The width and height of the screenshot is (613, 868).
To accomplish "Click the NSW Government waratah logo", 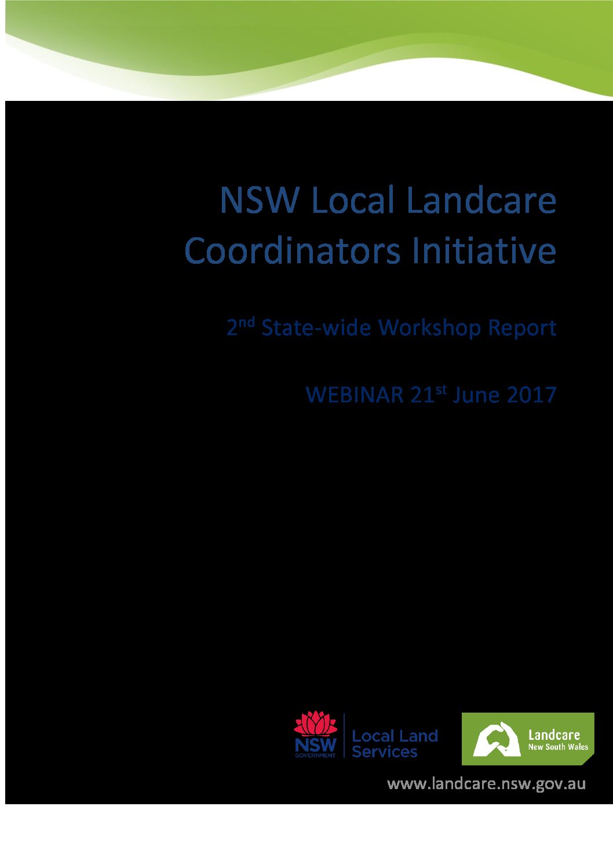I will point(315,735).
